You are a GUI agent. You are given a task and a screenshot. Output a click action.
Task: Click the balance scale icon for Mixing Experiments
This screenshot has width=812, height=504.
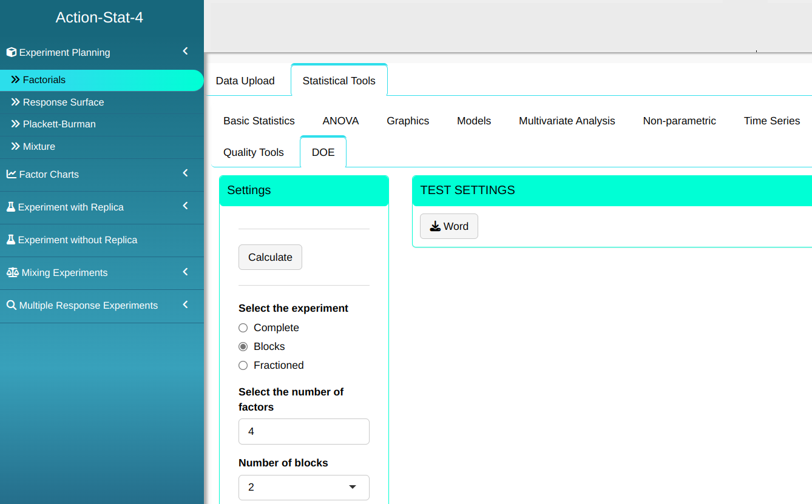click(12, 272)
